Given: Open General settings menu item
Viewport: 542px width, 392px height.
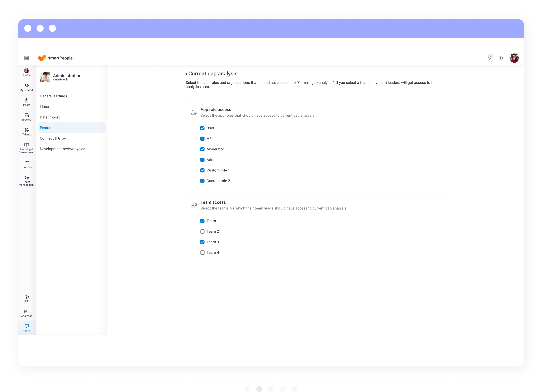Looking at the screenshot, I should point(71,96).
